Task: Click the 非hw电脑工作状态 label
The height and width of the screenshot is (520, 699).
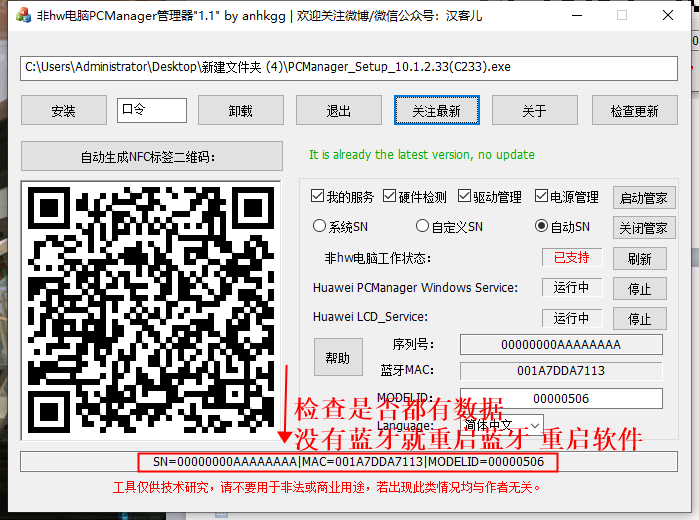Action: 378,258
